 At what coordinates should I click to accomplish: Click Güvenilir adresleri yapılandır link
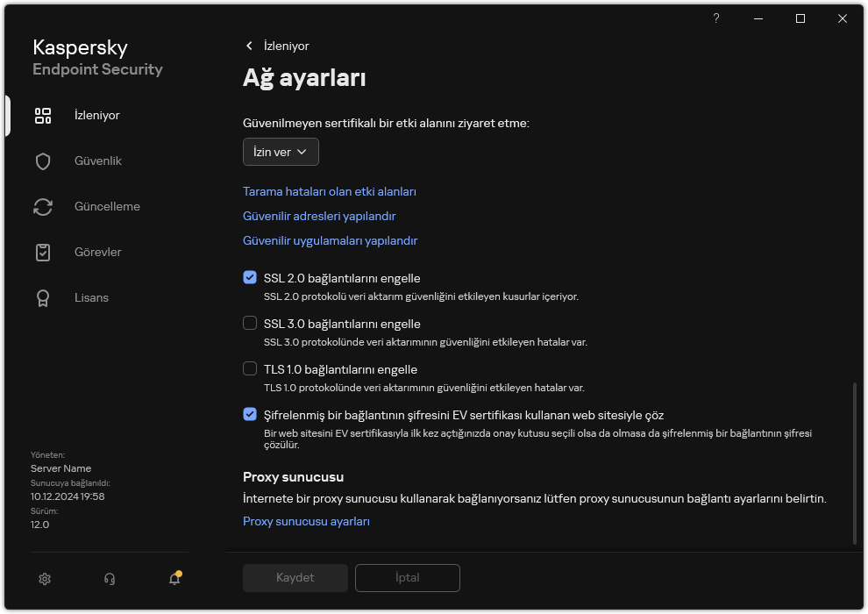(319, 216)
